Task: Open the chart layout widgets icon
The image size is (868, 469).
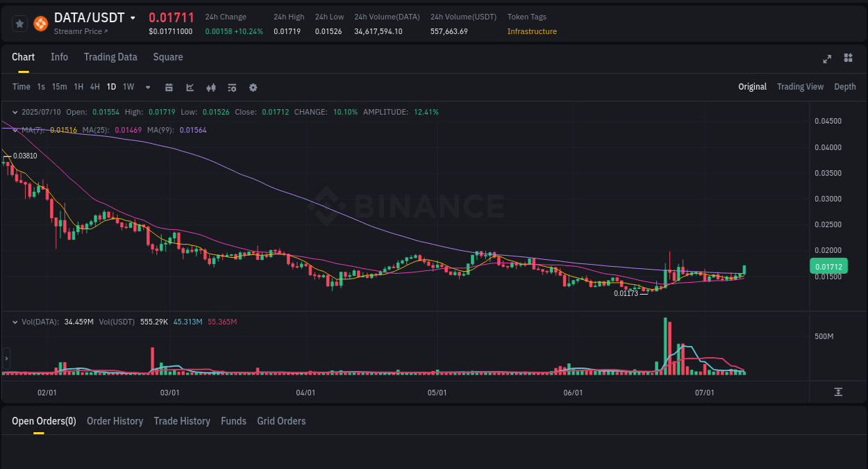Action: tap(848, 59)
